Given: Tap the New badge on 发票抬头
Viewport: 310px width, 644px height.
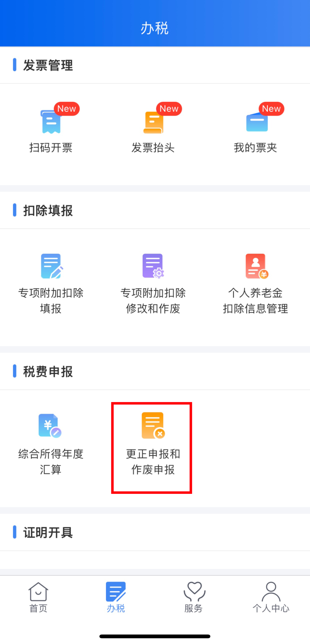Looking at the screenshot, I should (169, 109).
